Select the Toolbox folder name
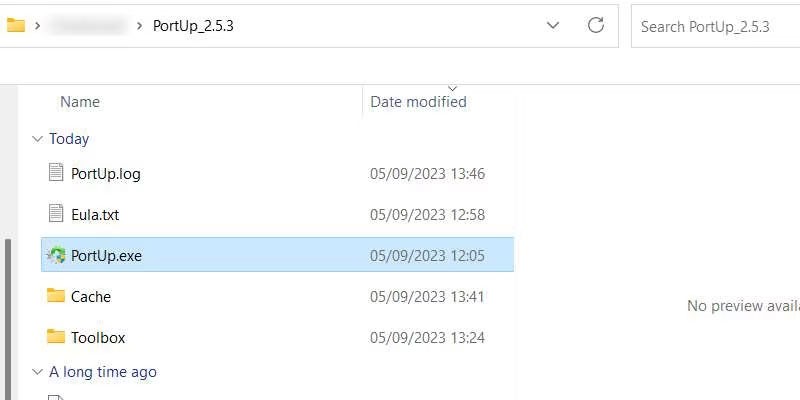Screen dimensions: 800x400 click(x=98, y=337)
